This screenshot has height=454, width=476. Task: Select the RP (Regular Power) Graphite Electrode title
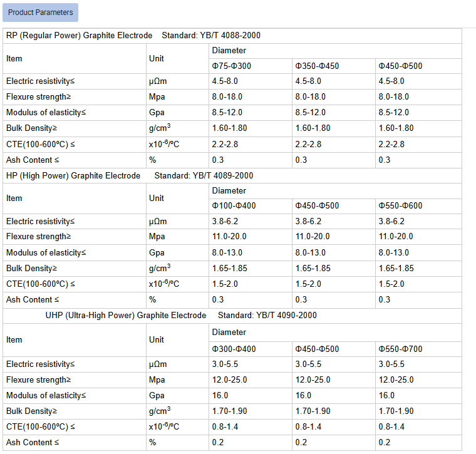(79, 36)
